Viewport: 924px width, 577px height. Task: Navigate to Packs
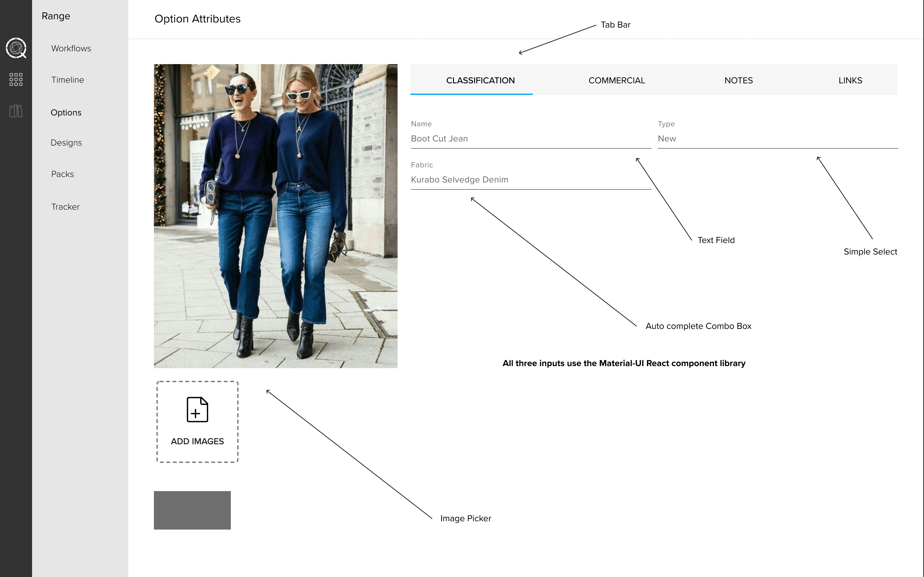point(63,174)
